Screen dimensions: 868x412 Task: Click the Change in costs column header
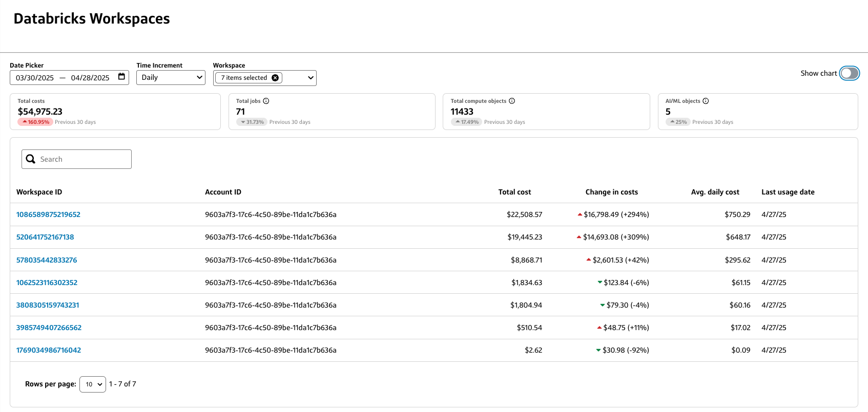[612, 192]
